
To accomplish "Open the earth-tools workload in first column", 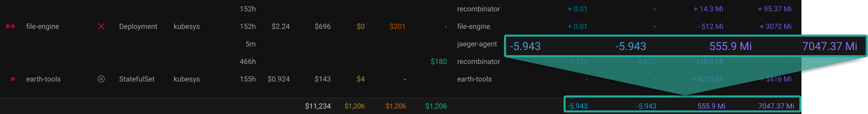I will pyautogui.click(x=43, y=79).
